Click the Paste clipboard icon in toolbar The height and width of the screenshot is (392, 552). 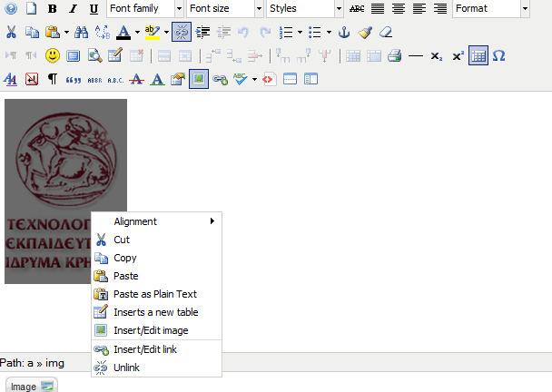[x=53, y=32]
